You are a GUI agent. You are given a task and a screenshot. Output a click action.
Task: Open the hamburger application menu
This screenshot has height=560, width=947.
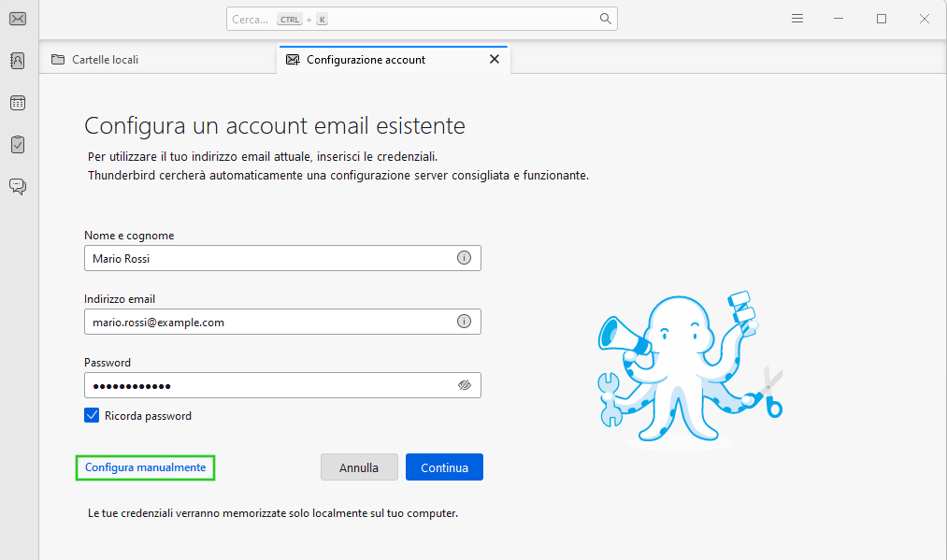click(x=797, y=19)
